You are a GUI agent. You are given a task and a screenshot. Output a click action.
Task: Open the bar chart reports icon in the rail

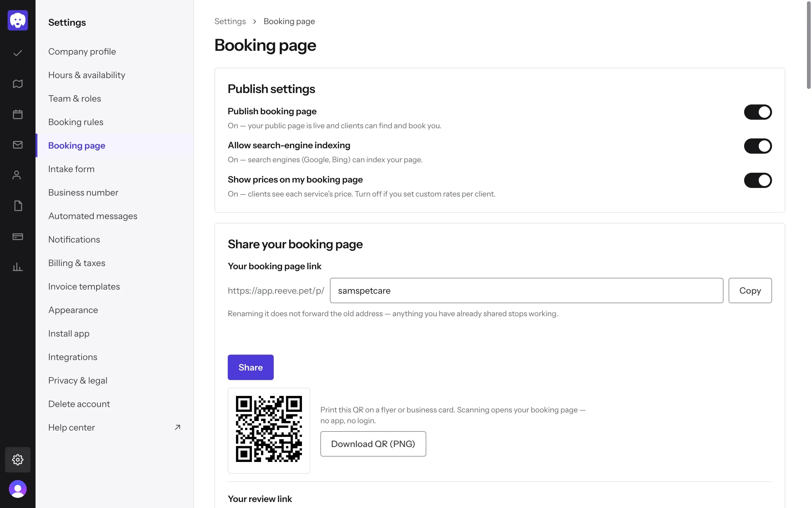pyautogui.click(x=17, y=267)
